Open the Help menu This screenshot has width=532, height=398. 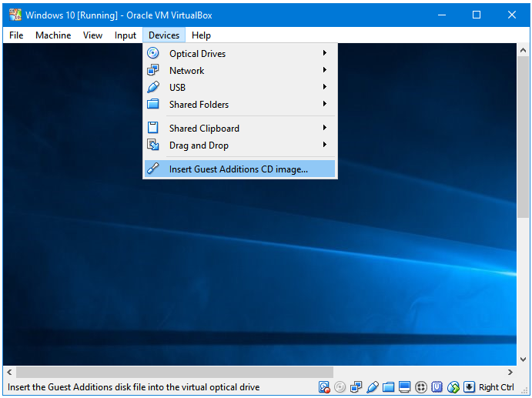[x=201, y=35]
